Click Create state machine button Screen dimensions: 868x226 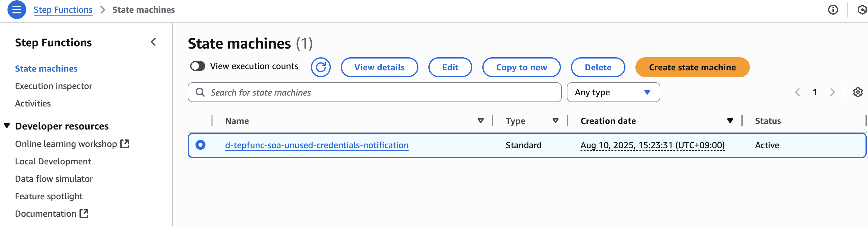click(692, 67)
